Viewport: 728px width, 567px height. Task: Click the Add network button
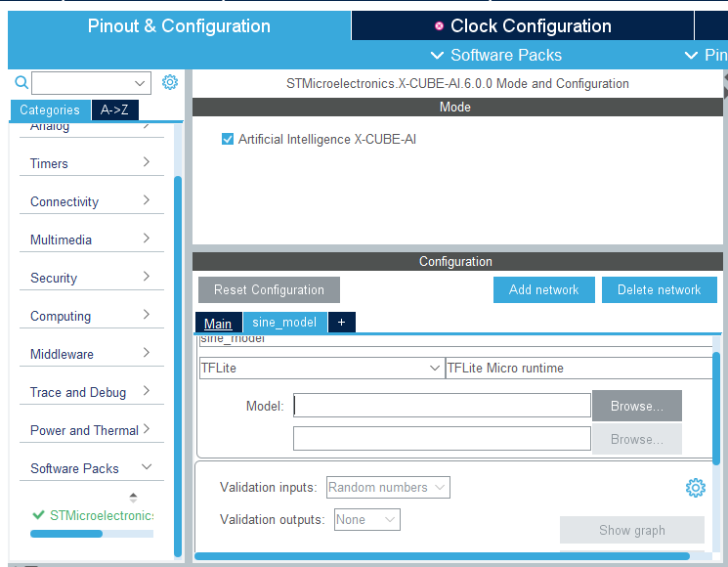pyautogui.click(x=543, y=289)
